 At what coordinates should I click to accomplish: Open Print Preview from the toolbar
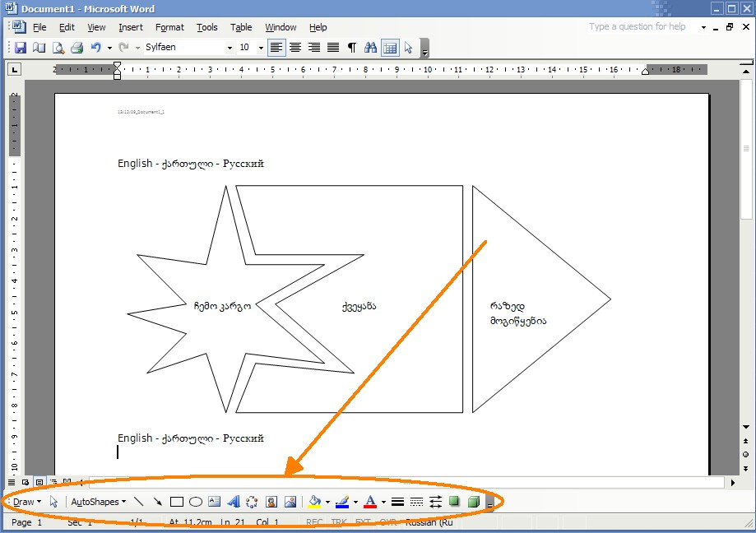pos(58,48)
